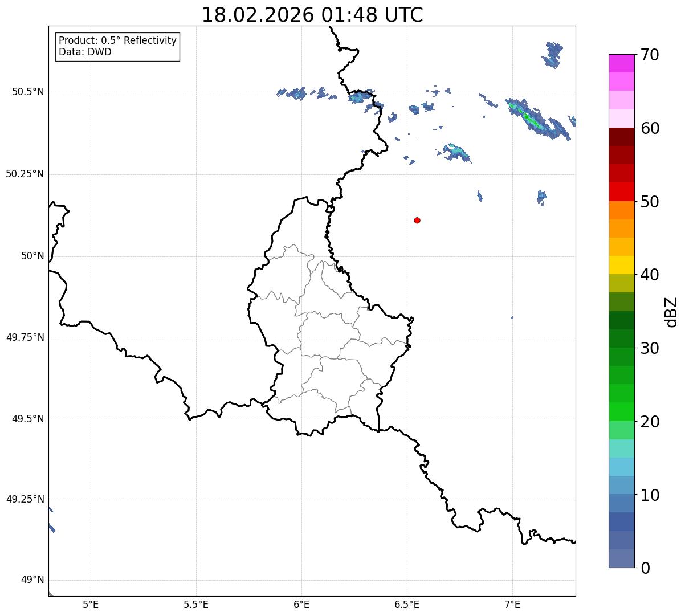Click the 49.75°N latitude label

(25, 337)
